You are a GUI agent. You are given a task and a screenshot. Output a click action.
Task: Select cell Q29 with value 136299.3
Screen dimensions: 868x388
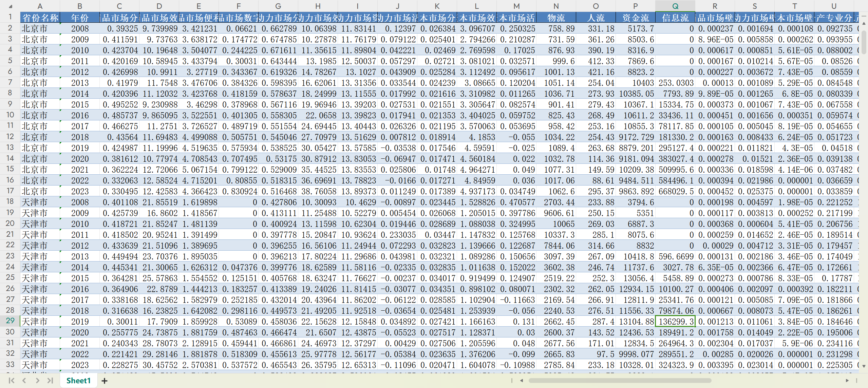675,321
